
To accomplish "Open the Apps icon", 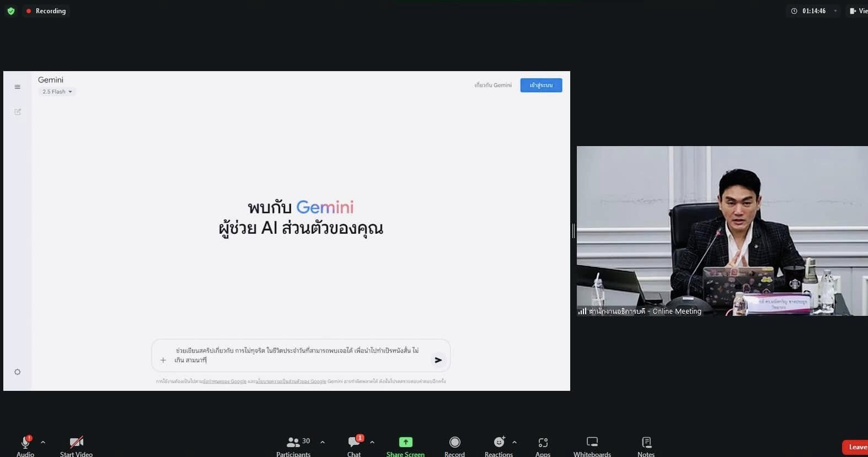I will [x=543, y=442].
